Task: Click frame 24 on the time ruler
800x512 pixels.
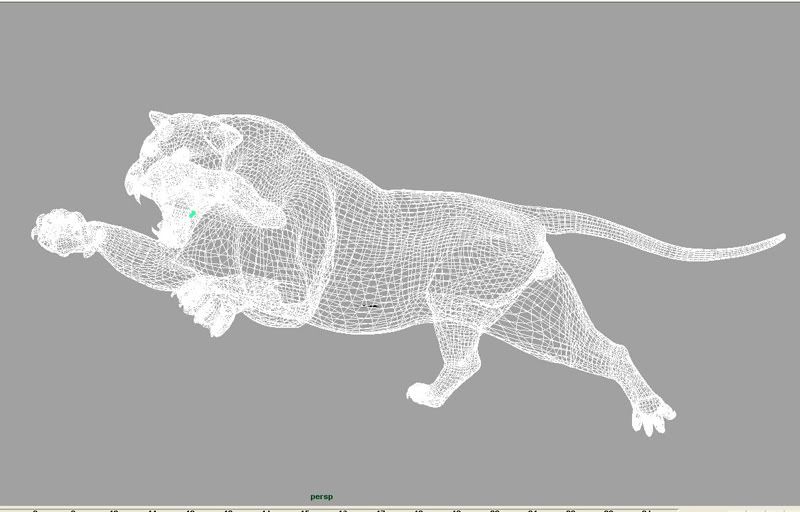Action: pos(646,510)
